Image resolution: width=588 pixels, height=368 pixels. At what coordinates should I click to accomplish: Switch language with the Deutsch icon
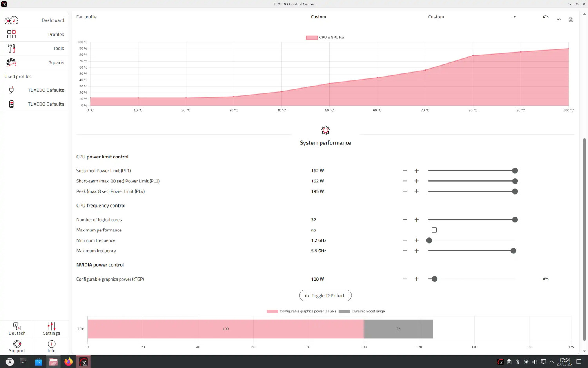(17, 326)
